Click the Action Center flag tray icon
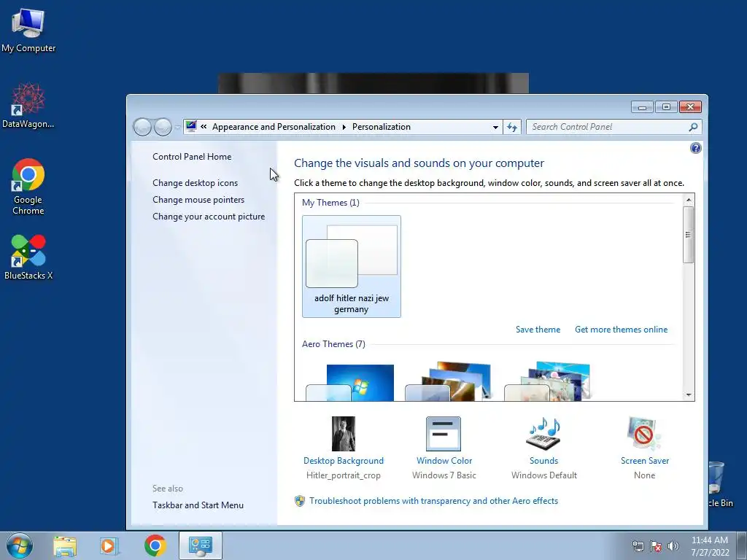This screenshot has height=560, width=747. [x=656, y=546]
